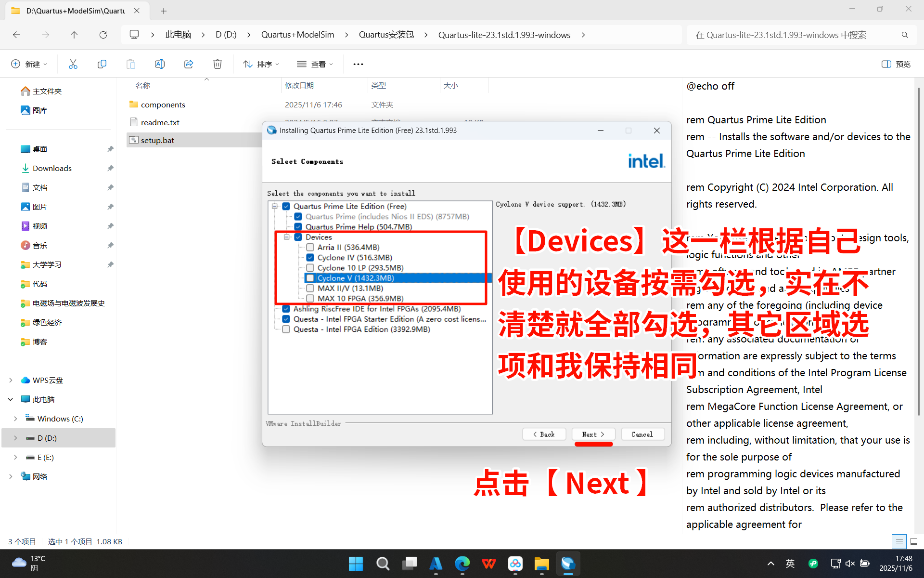The width and height of the screenshot is (924, 578).
Task: Select the readme.txt file
Action: tap(160, 122)
